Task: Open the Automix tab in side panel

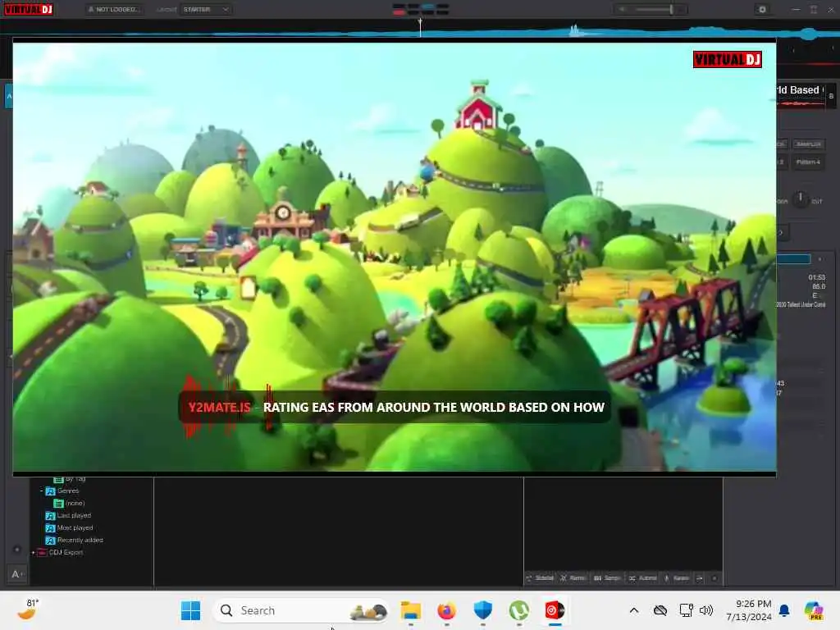Action: tap(643, 578)
